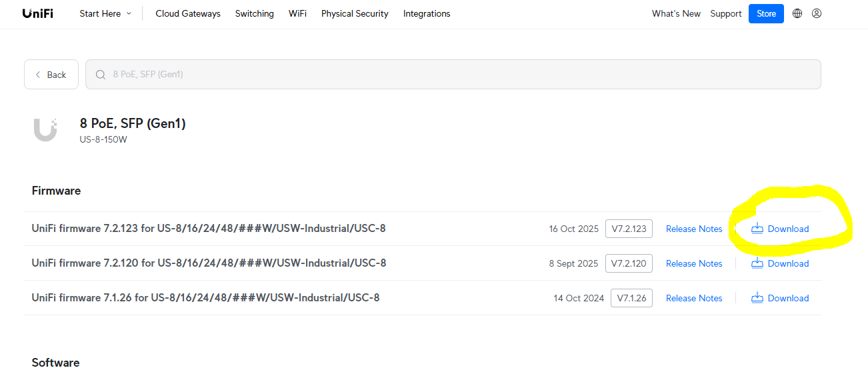This screenshot has width=868, height=368.
Task: Click the US-8-150W device logo icon
Action: click(x=45, y=129)
